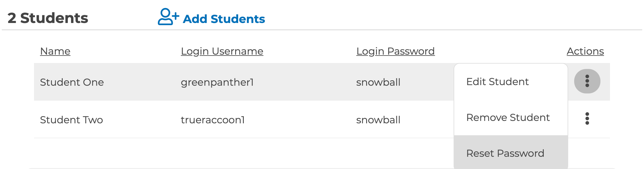Click the Student One name cell

72,82
